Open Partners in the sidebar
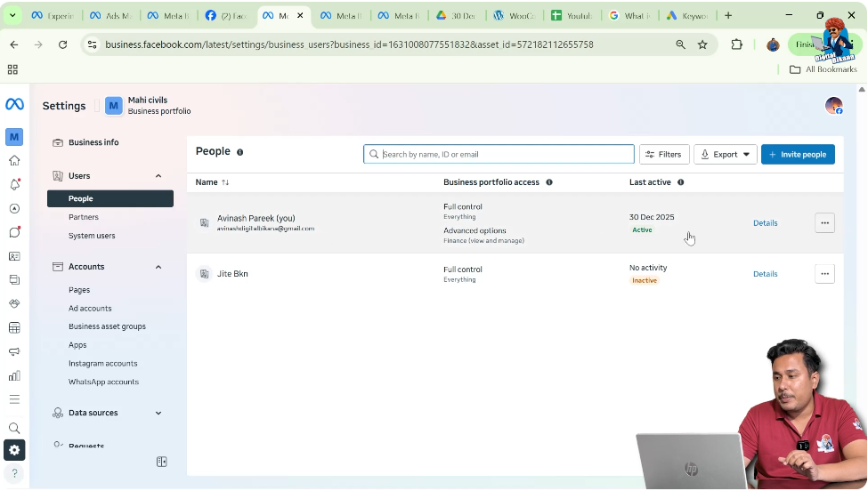The width and height of the screenshot is (868, 491). point(84,217)
